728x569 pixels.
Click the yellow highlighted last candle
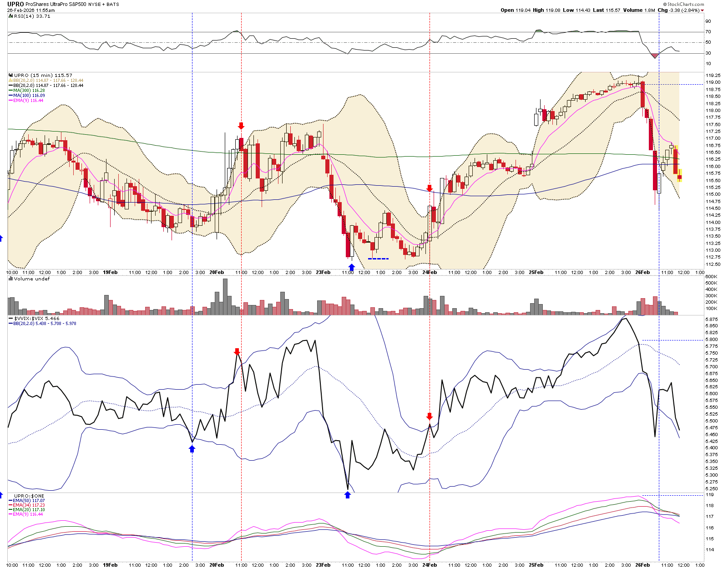click(679, 176)
